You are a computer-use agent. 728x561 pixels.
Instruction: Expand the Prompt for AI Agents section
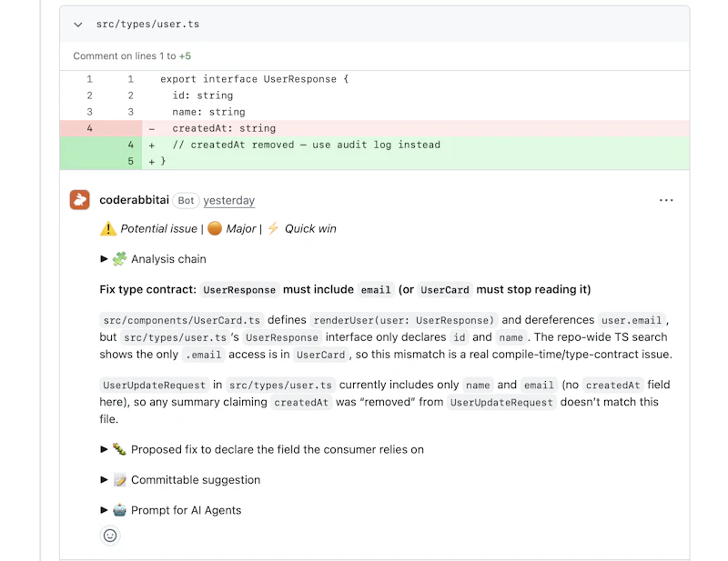click(171, 510)
